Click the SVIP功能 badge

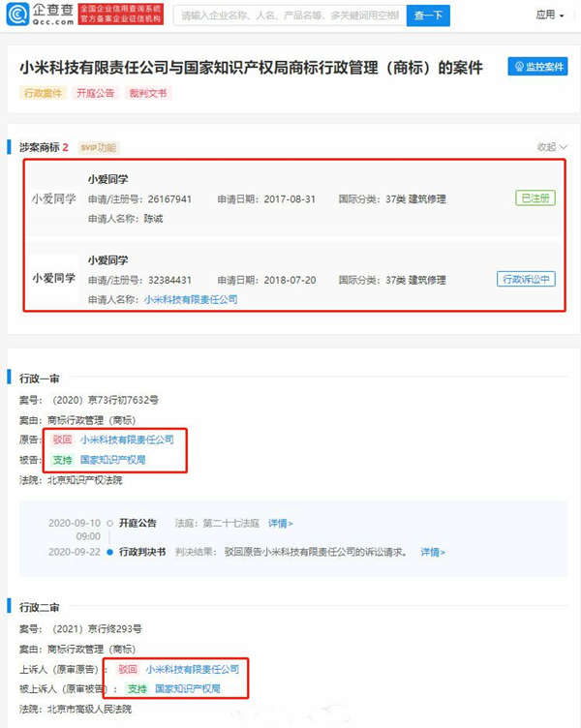click(x=98, y=148)
